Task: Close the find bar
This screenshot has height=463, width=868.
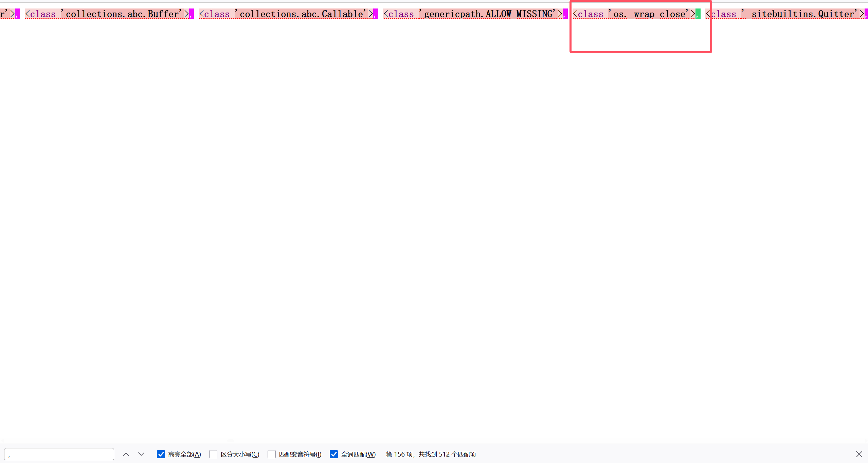Action: [x=859, y=454]
